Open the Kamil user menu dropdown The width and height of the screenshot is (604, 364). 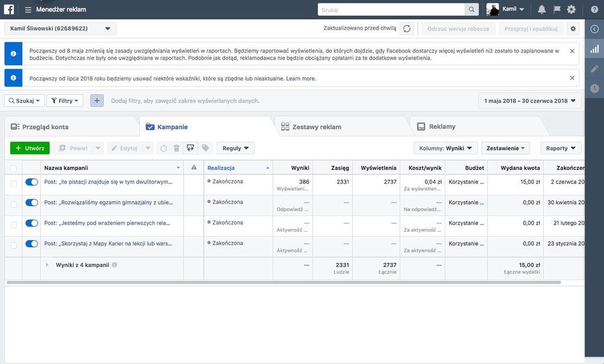tap(514, 9)
